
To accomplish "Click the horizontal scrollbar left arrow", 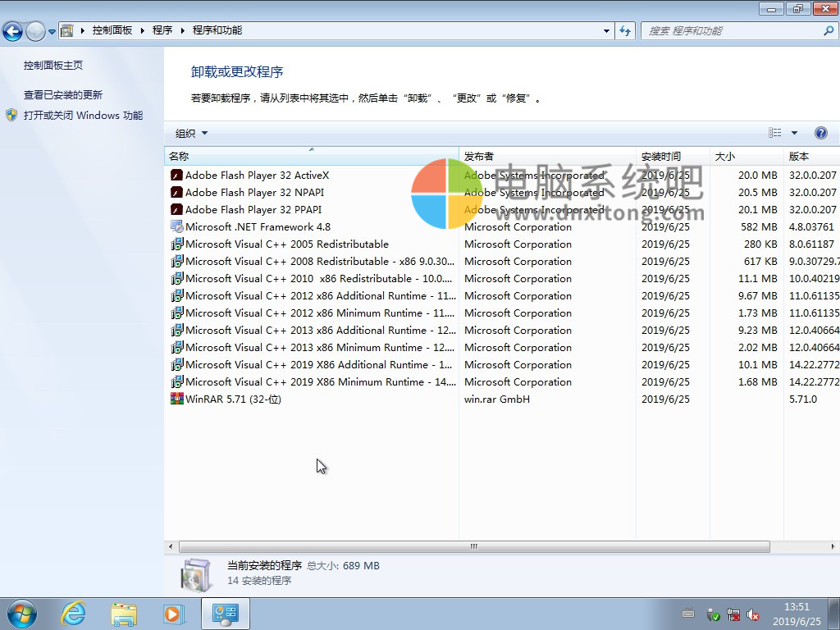I will coord(171,546).
